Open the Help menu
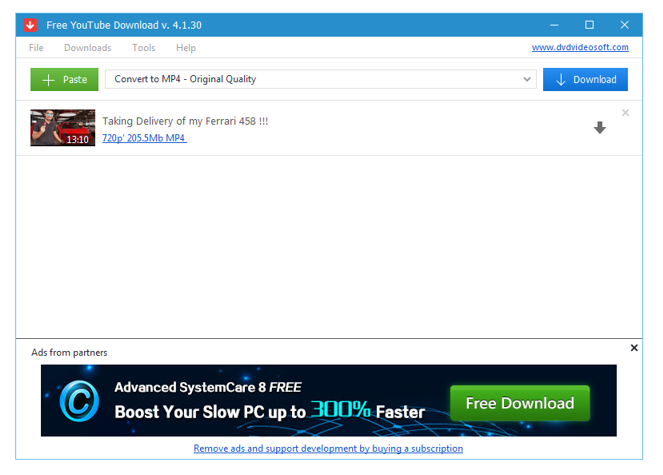This screenshot has width=663, height=475. point(186,48)
